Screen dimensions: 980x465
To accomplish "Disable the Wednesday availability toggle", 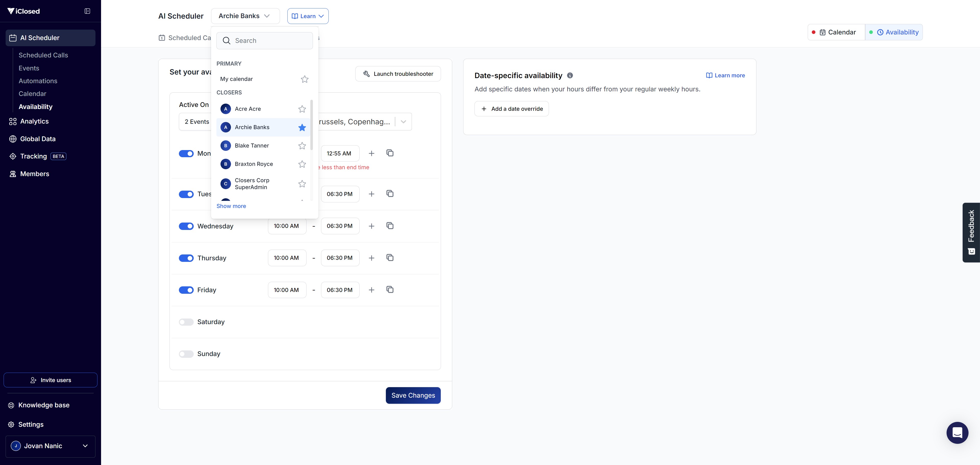I will pos(186,226).
